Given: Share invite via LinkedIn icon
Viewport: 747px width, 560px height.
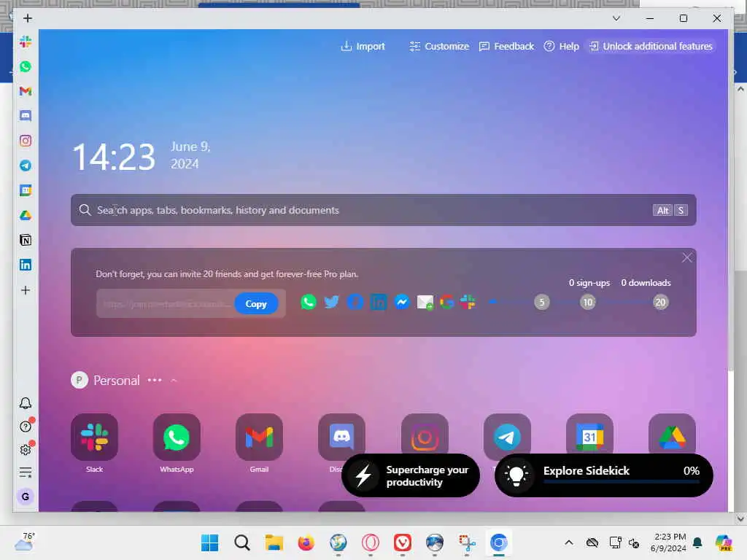Looking at the screenshot, I should pyautogui.click(x=379, y=302).
